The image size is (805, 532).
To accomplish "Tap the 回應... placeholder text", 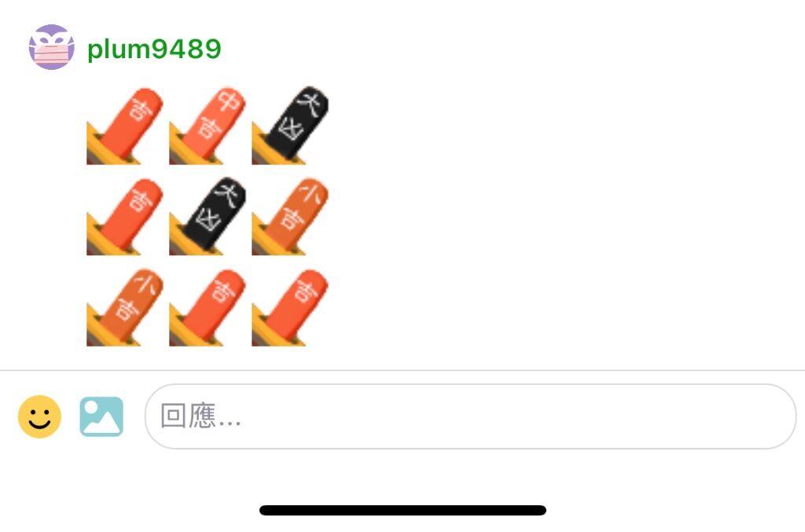I will 200,416.
